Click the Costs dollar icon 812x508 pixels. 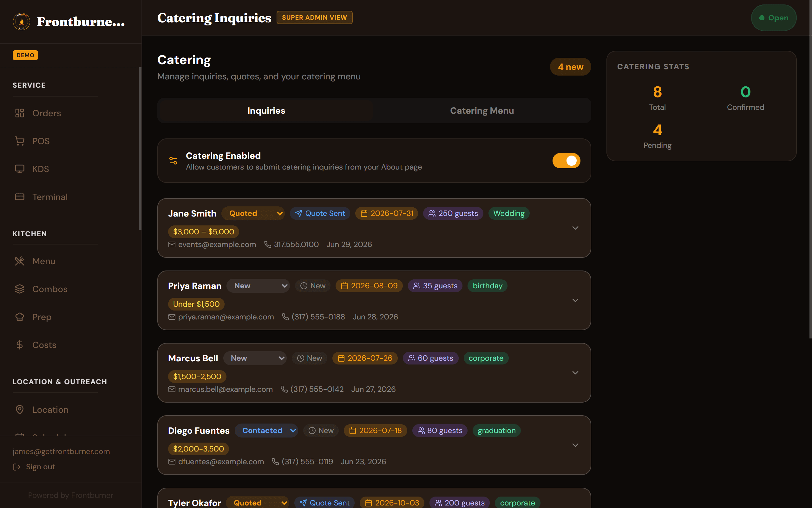(x=20, y=345)
